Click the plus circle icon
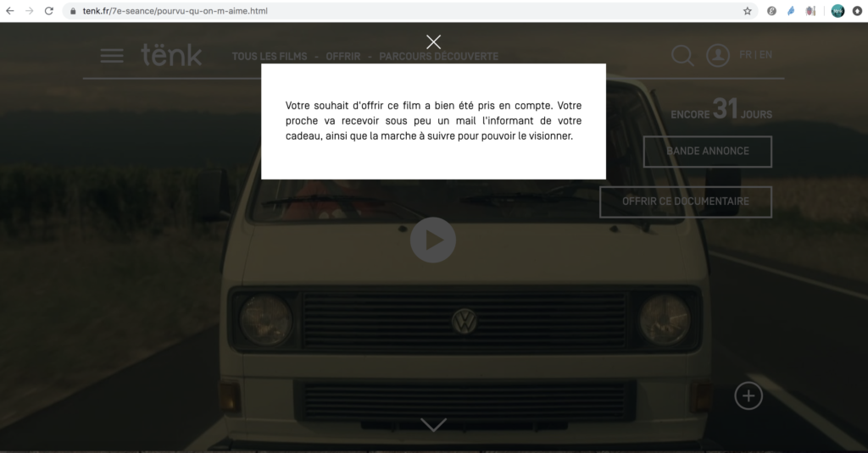The image size is (868, 453). click(x=748, y=395)
